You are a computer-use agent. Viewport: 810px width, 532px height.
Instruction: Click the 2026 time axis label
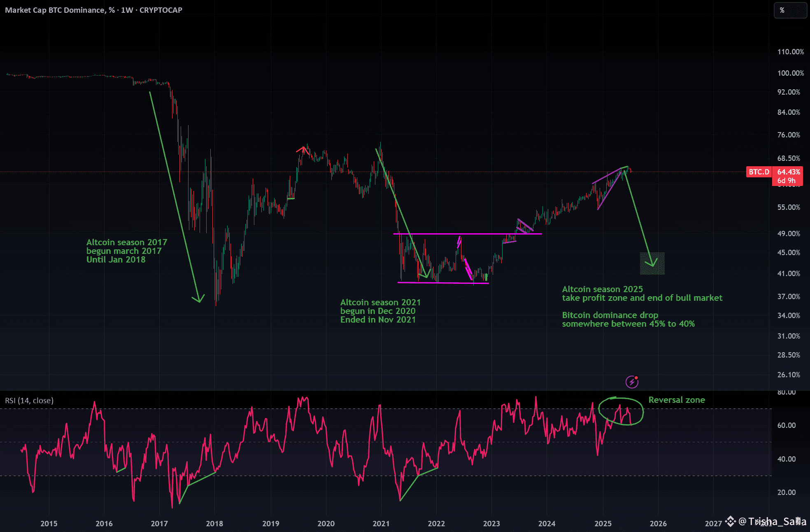coord(658,524)
